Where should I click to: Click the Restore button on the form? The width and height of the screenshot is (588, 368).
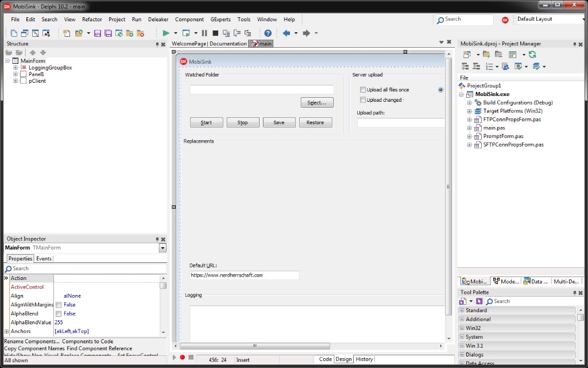[315, 122]
